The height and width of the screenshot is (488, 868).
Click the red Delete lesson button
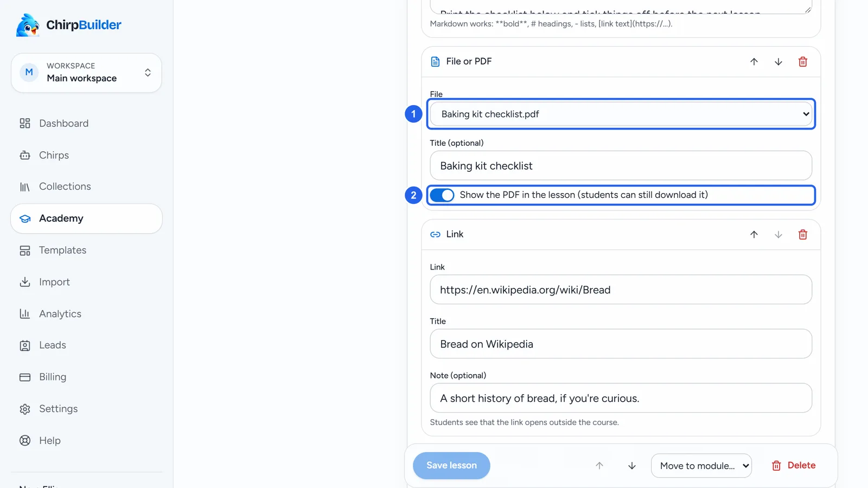(794, 466)
